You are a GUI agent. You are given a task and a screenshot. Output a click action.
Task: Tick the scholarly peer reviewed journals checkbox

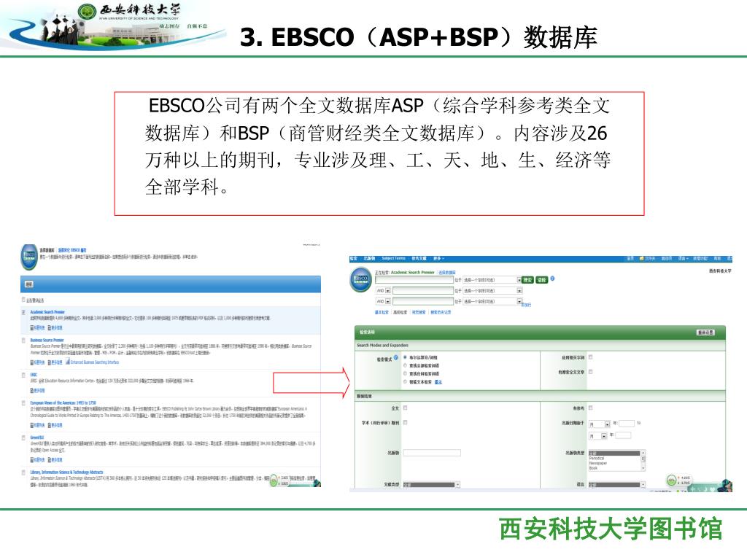pyautogui.click(x=406, y=422)
